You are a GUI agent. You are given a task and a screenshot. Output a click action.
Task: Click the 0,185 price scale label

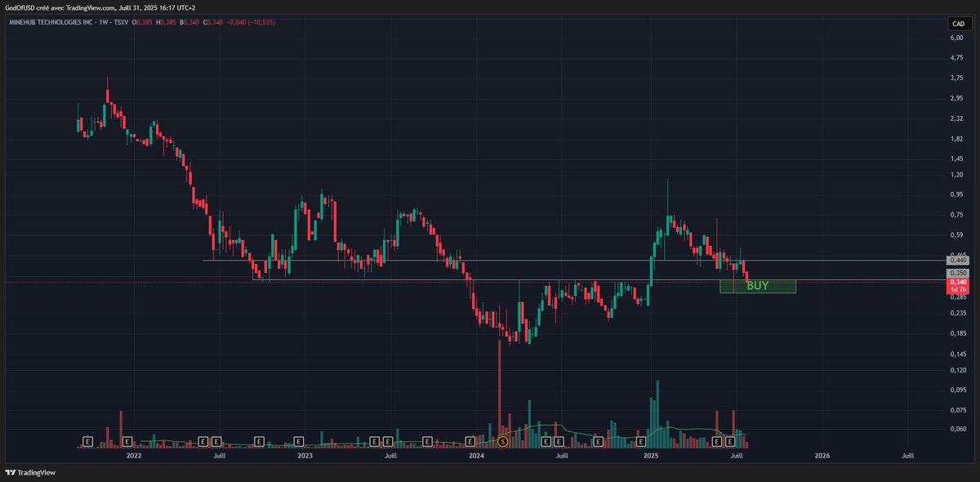tap(958, 333)
